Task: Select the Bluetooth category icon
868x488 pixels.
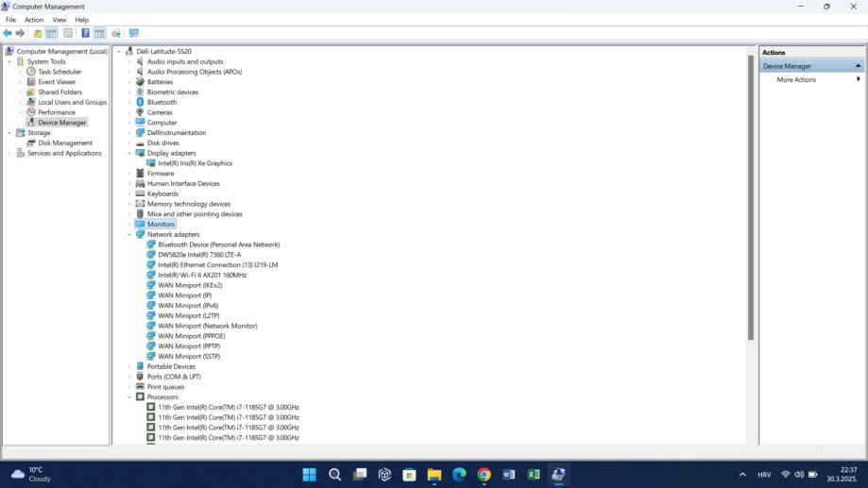Action: tap(140, 102)
